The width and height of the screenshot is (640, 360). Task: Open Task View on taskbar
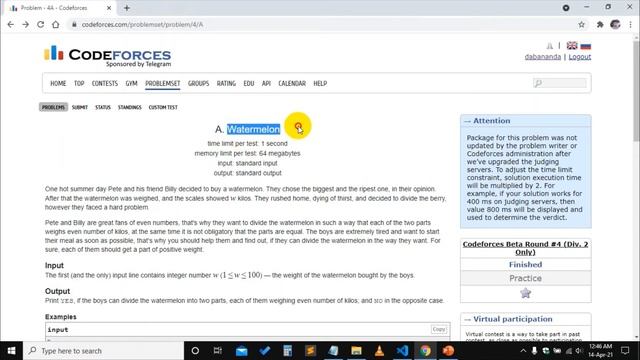pyautogui.click(x=218, y=351)
